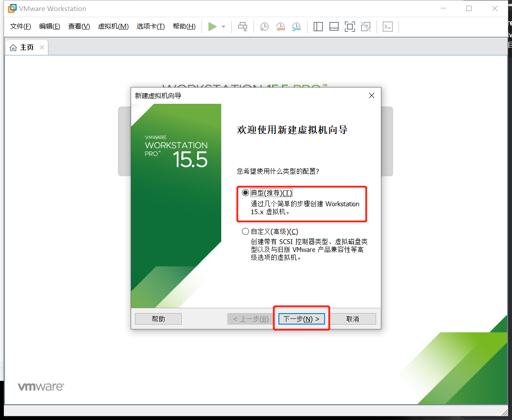The width and height of the screenshot is (512, 420).
Task: Click the wizard's 帮助 button
Action: coord(158,318)
